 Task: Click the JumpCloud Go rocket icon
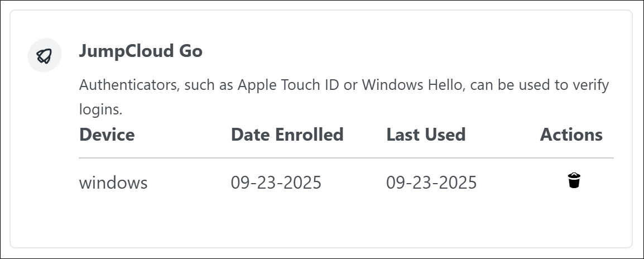(44, 55)
